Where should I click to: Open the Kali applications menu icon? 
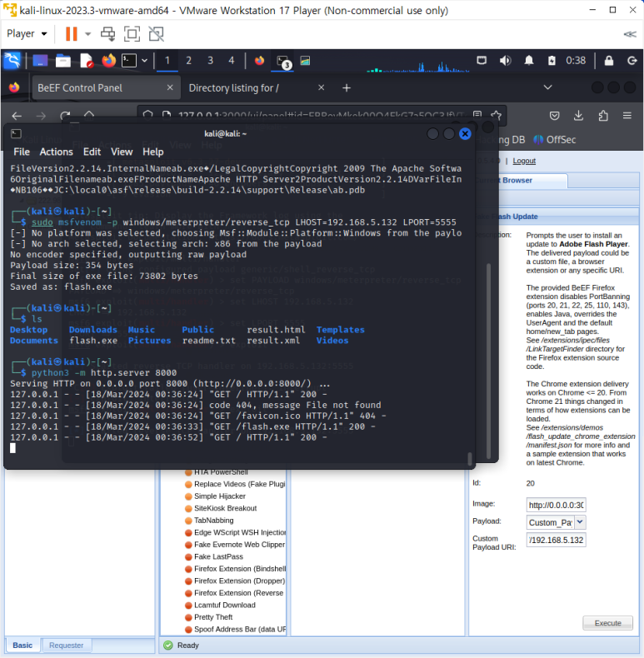click(x=12, y=61)
